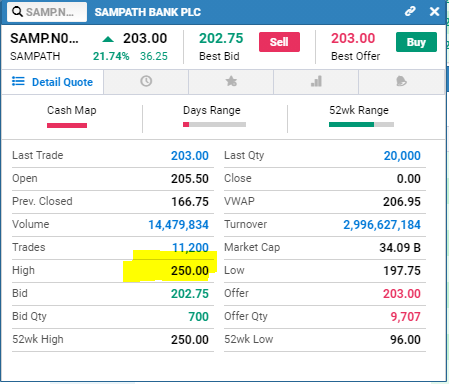Click the Best Bid price 202.75
The image size is (449, 384).
pos(221,38)
